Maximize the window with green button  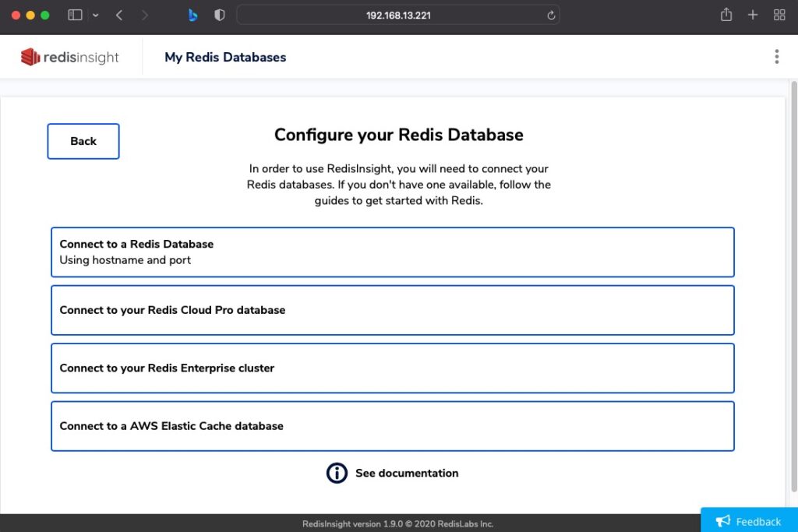pos(44,16)
